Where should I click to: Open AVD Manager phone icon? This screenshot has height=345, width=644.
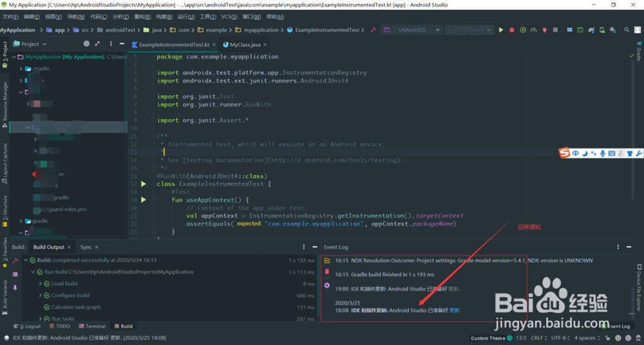(602, 30)
